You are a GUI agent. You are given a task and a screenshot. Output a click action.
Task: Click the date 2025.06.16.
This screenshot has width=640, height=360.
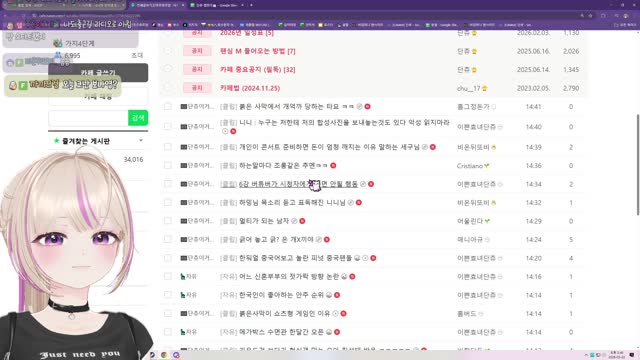click(x=533, y=51)
